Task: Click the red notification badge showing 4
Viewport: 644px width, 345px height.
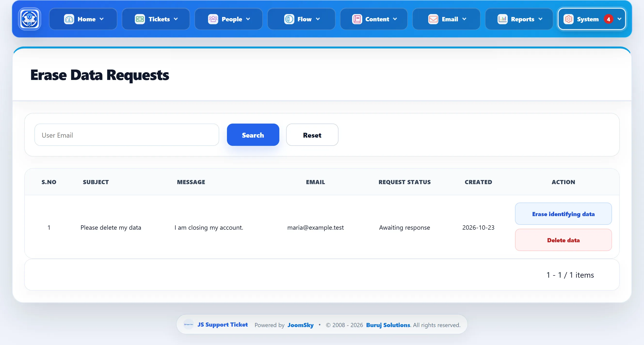Action: click(x=609, y=19)
